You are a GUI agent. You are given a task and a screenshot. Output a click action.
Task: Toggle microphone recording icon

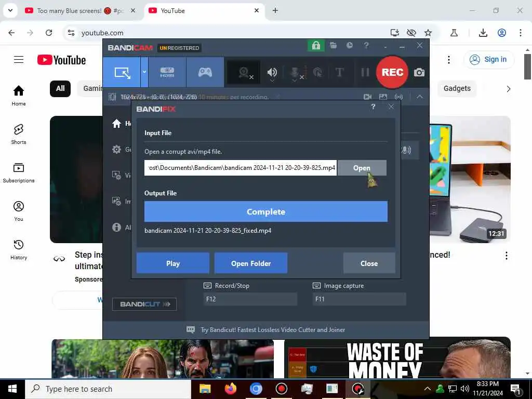pyautogui.click(x=296, y=73)
